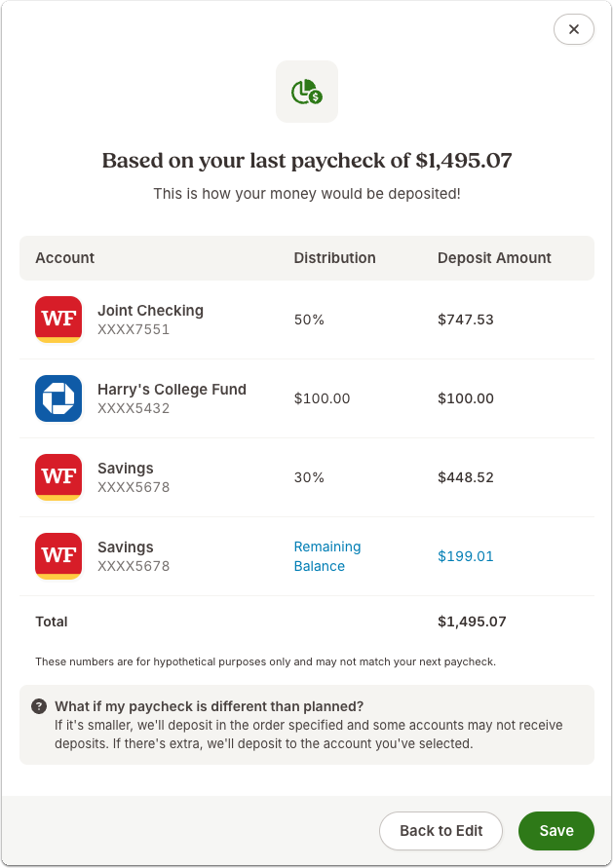
Task: Click the 'What if my paycheck is different' heading
Action: coord(209,706)
